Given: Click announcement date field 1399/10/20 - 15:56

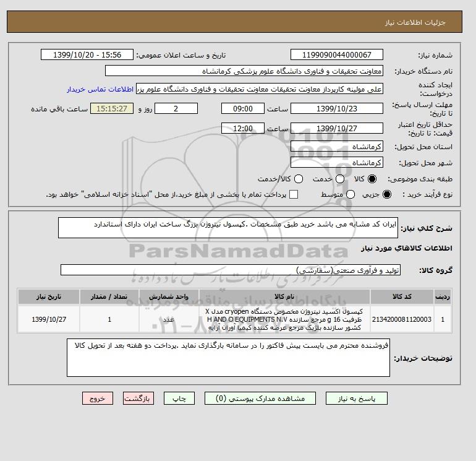Looking at the screenshot, I should click(87, 54).
